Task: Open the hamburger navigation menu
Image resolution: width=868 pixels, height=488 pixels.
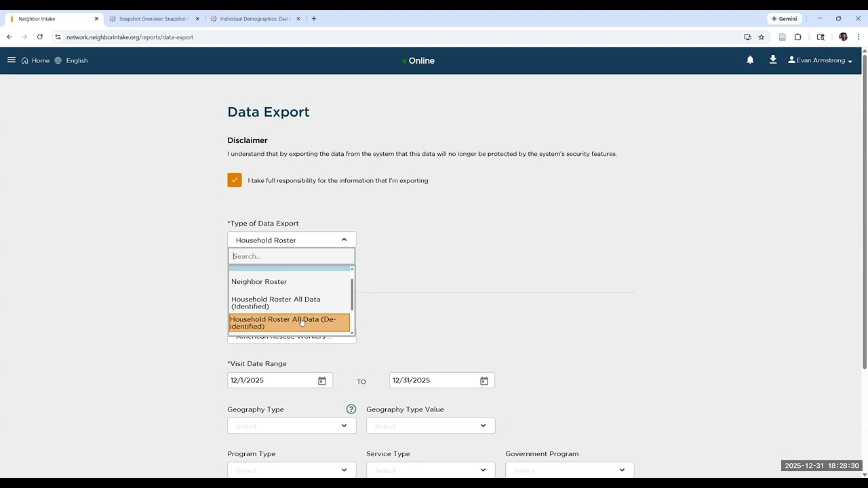Action: pyautogui.click(x=12, y=60)
